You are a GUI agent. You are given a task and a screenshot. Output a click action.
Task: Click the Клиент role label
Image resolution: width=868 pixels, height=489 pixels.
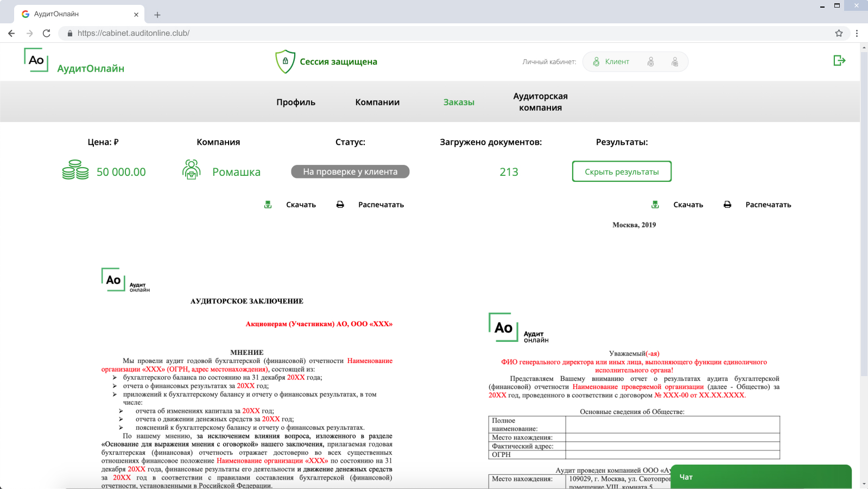tap(617, 62)
